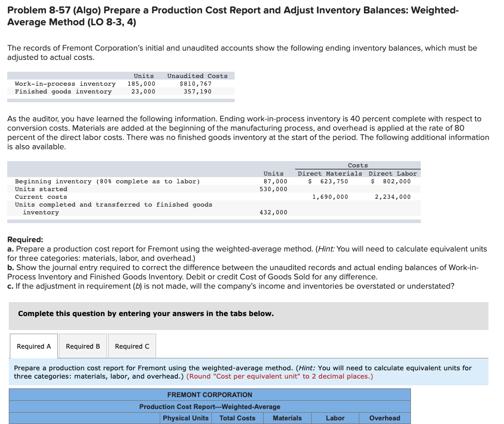Click the Total Costs column header
Viewport: 504px width, 424px height.
click(x=237, y=418)
